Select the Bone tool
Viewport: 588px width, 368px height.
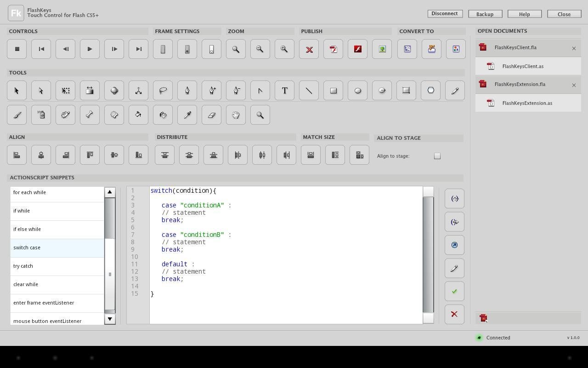[x=90, y=115]
